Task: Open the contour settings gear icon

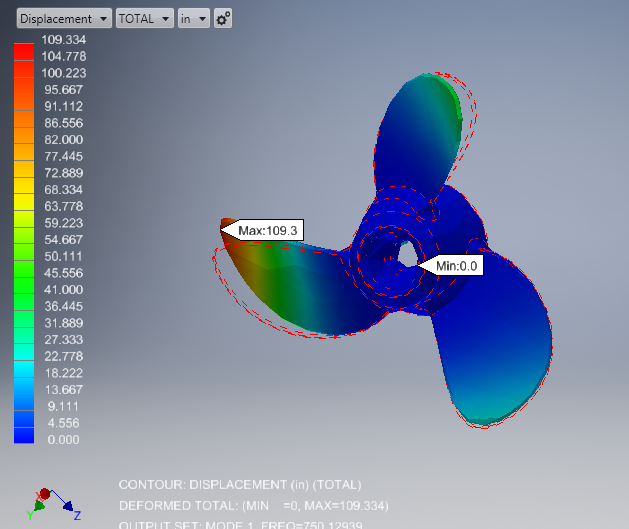Action: click(x=223, y=18)
